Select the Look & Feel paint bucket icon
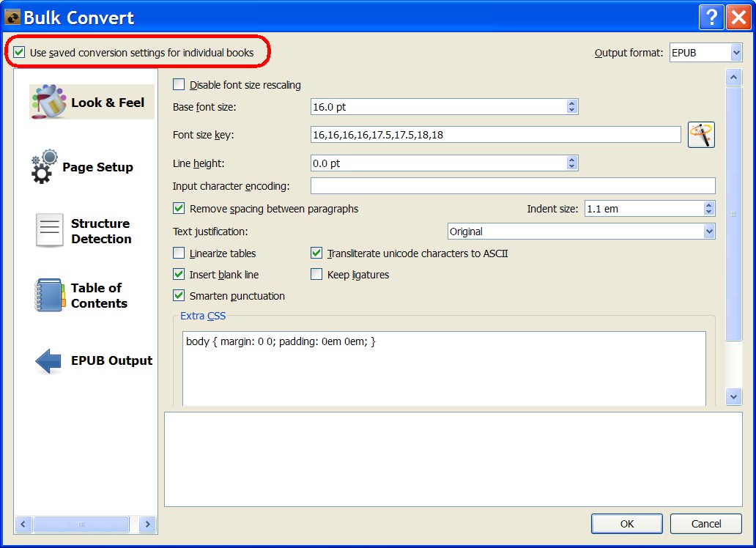The width and height of the screenshot is (756, 548). coord(49,101)
